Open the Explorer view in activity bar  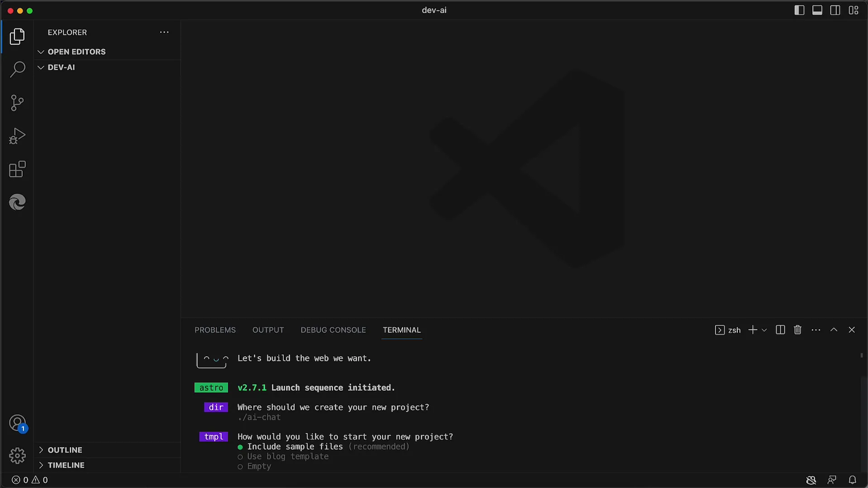[17, 36]
